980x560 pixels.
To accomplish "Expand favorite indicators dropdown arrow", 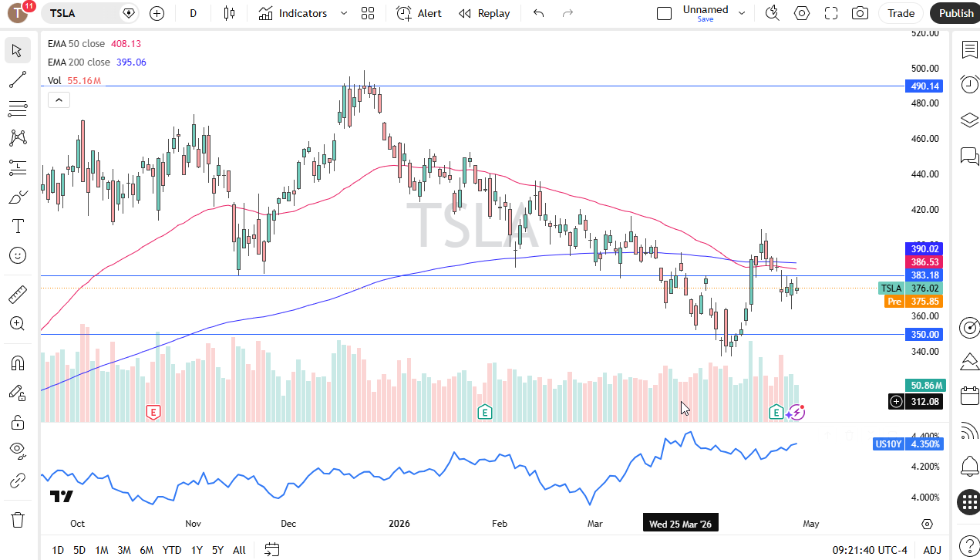I will (x=344, y=13).
